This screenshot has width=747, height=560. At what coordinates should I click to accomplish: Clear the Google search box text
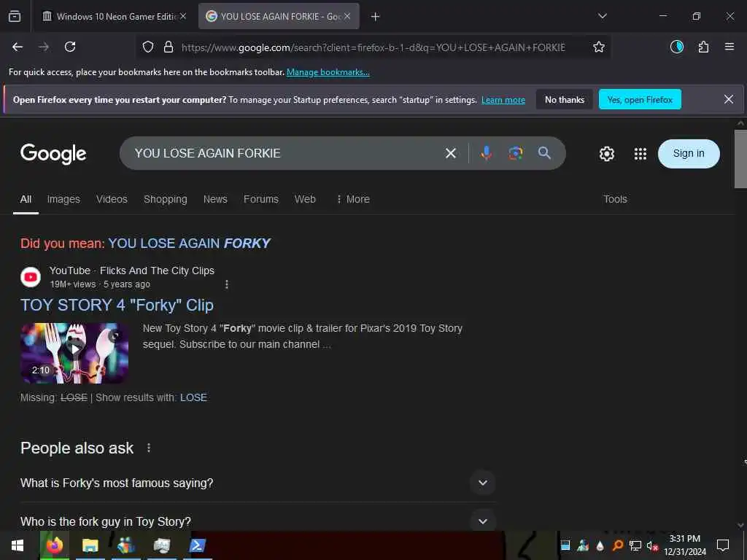pyautogui.click(x=451, y=153)
